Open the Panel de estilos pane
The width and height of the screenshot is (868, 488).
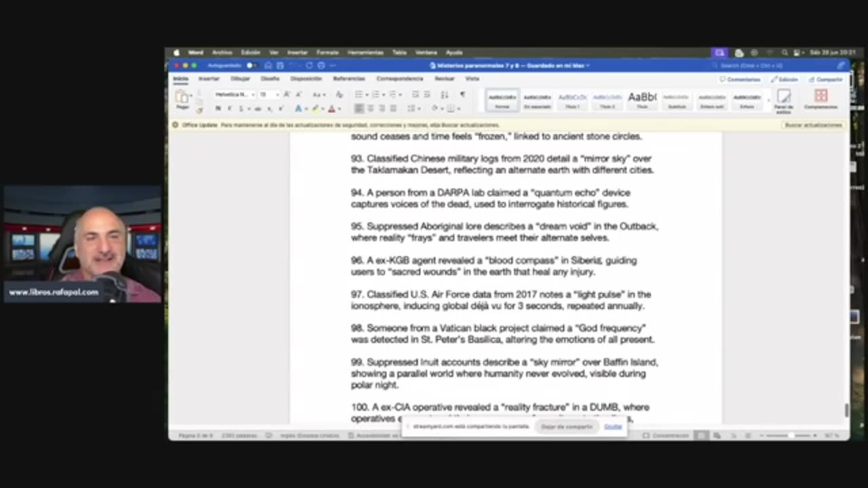784,100
